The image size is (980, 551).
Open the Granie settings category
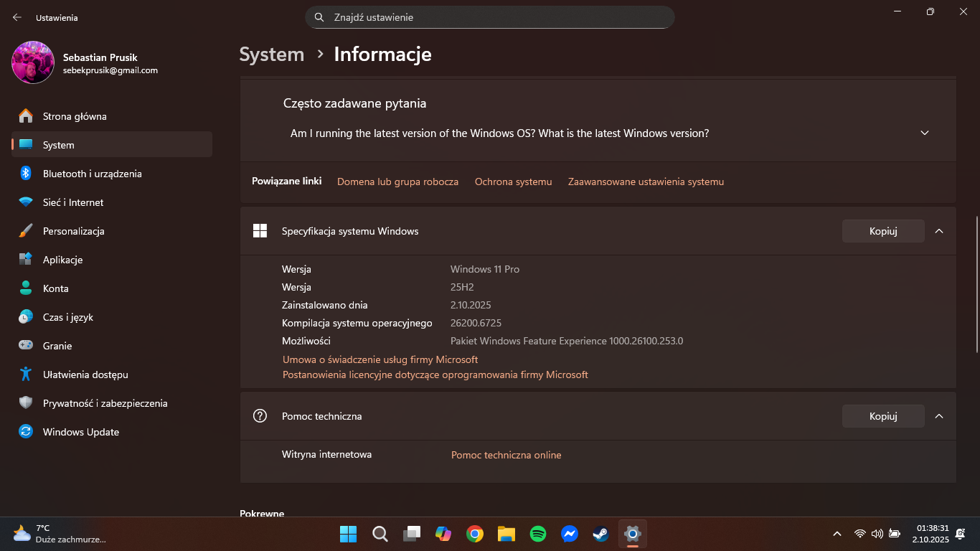click(57, 346)
